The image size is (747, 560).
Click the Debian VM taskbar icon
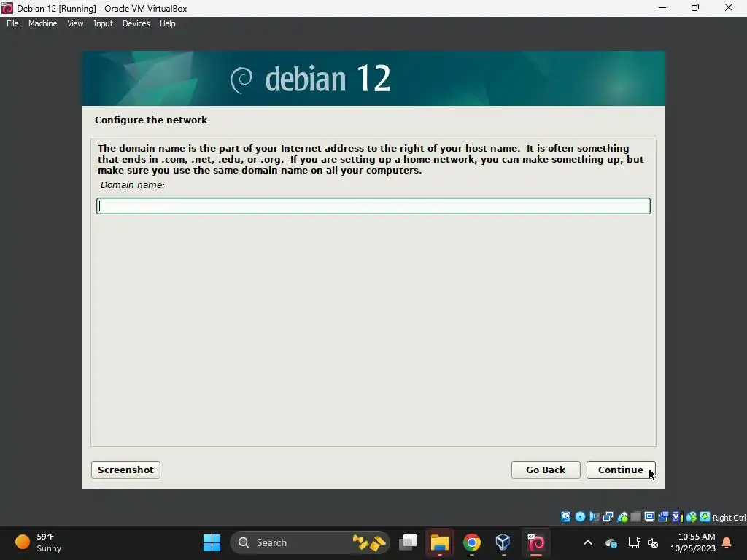click(536, 542)
